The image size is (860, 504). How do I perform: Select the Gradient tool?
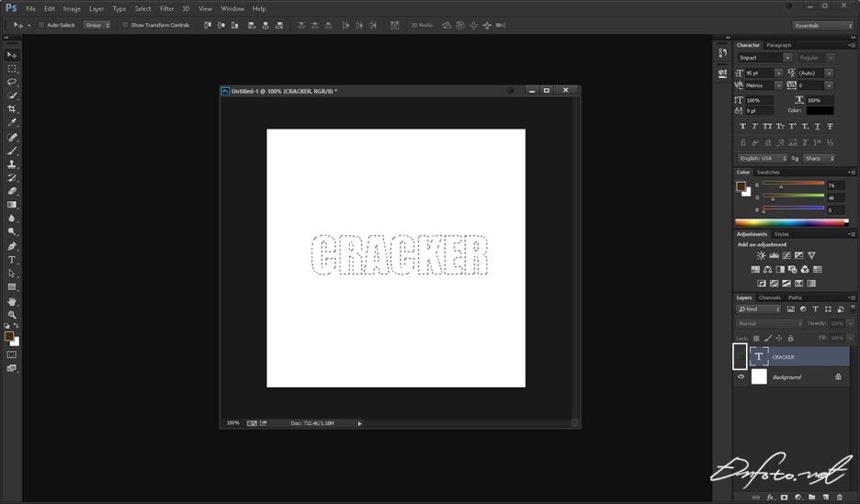[x=12, y=205]
